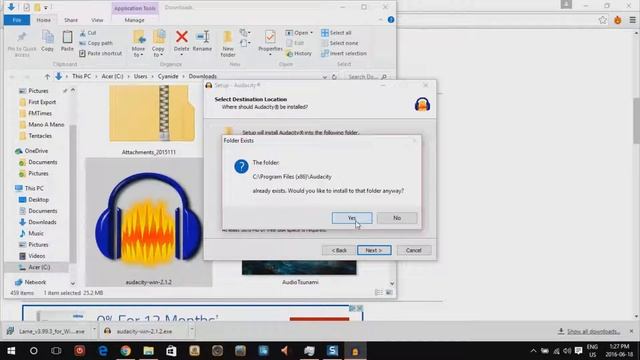Switch to the View ribbon tab
The height and width of the screenshot is (360, 640).
click(x=97, y=20)
